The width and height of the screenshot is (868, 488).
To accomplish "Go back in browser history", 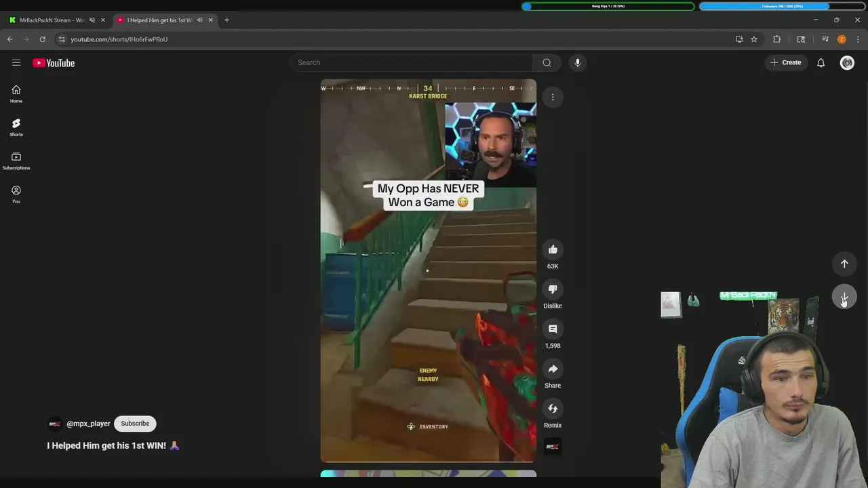I will 10,39.
